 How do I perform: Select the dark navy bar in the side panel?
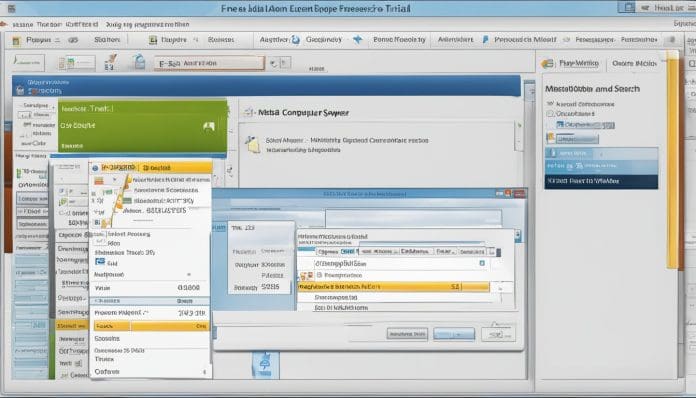601,181
